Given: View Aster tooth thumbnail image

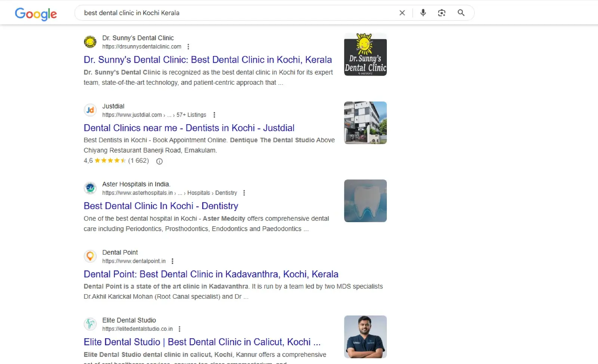Looking at the screenshot, I should point(366,201).
